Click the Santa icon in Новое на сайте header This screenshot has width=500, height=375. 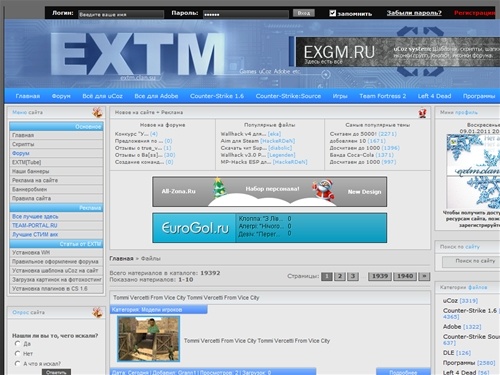pos(422,113)
